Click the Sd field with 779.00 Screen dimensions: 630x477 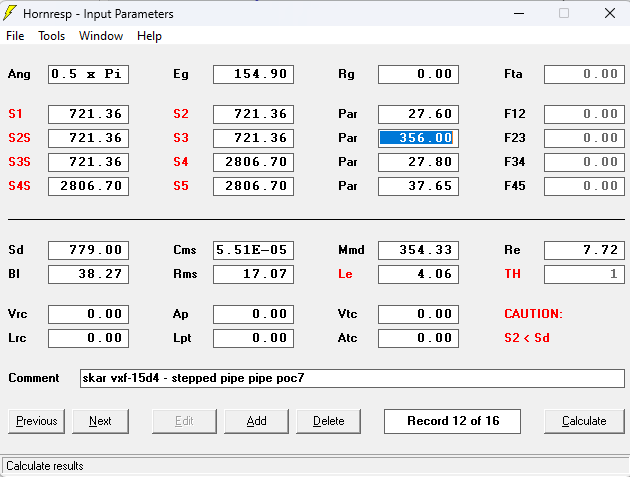click(x=88, y=250)
